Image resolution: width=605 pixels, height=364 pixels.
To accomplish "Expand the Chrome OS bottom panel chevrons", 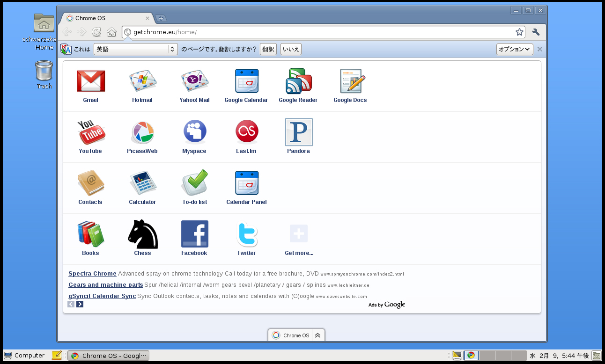I will (x=317, y=335).
